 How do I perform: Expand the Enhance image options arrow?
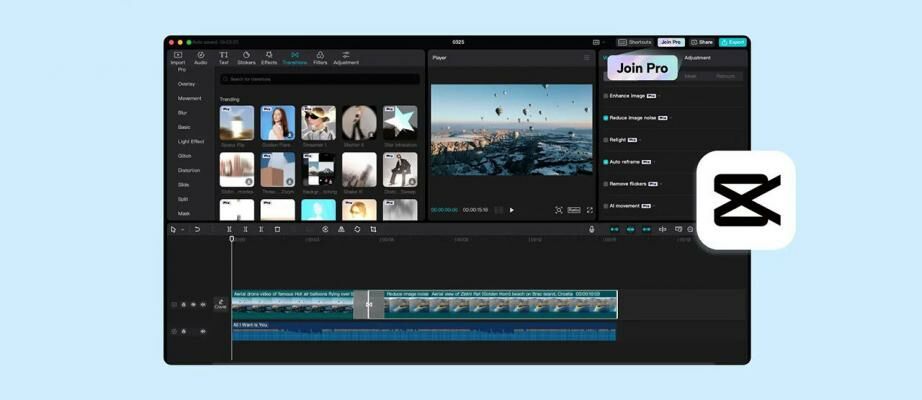click(659, 95)
